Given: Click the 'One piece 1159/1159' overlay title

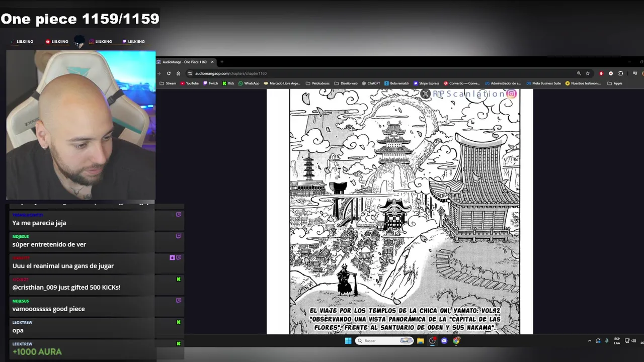Looking at the screenshot, I should pos(80,19).
